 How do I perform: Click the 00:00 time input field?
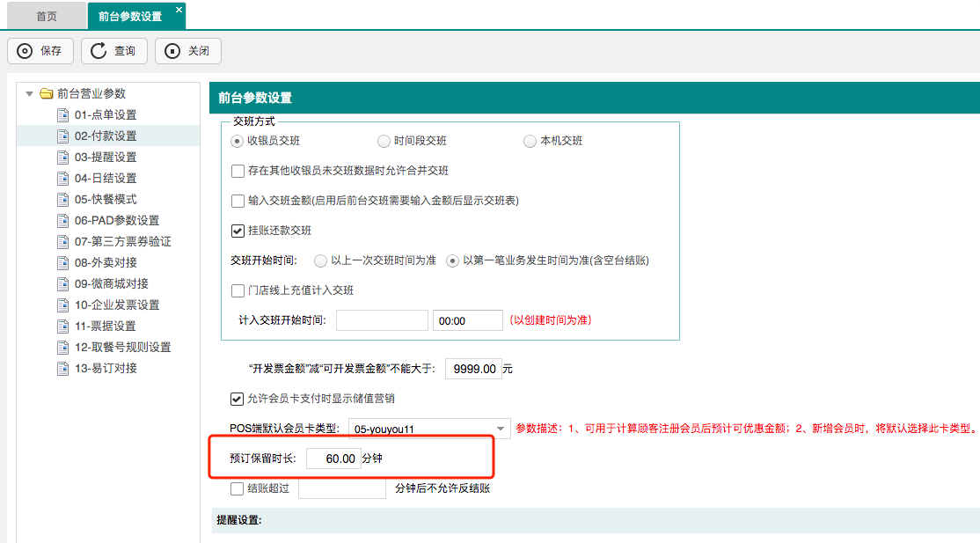(x=467, y=320)
